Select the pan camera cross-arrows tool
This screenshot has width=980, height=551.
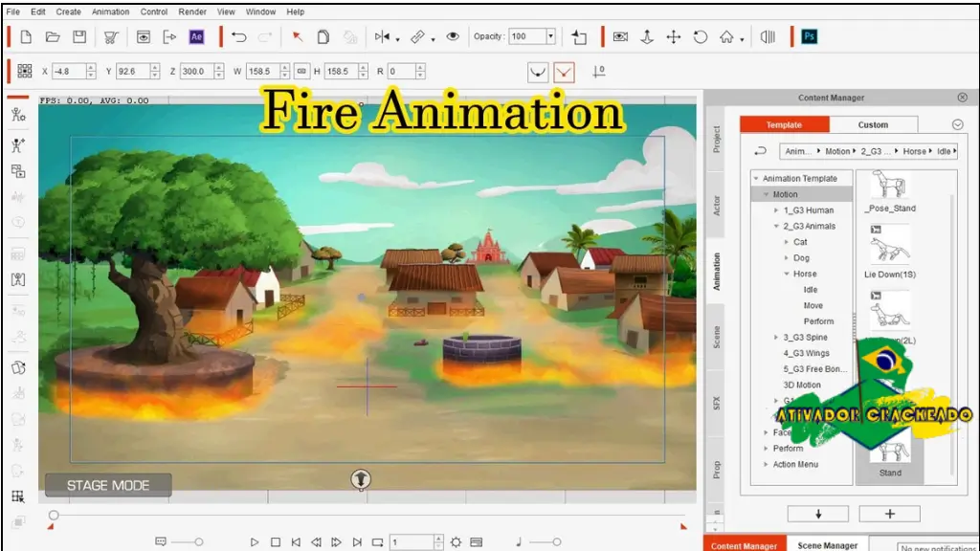[x=673, y=37]
